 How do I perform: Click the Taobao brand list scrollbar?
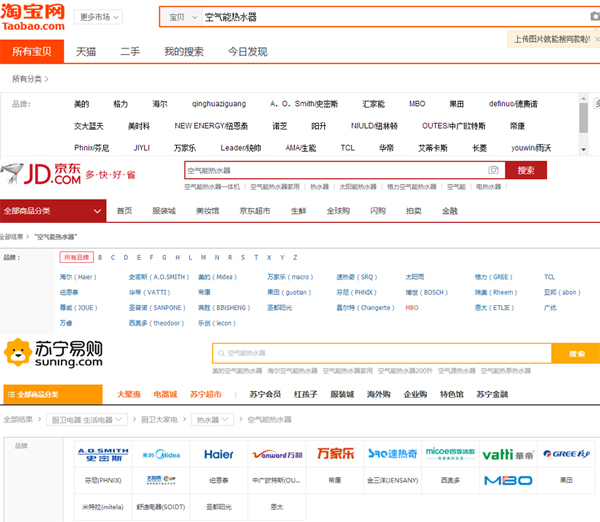(583, 118)
